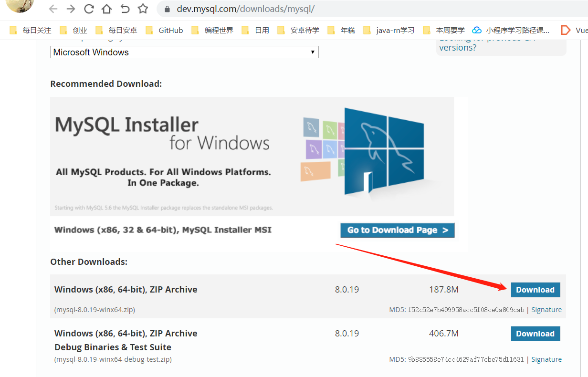Click Windows MySQL Installer MSI label
Viewport: 588px width, 377px height.
coord(163,230)
